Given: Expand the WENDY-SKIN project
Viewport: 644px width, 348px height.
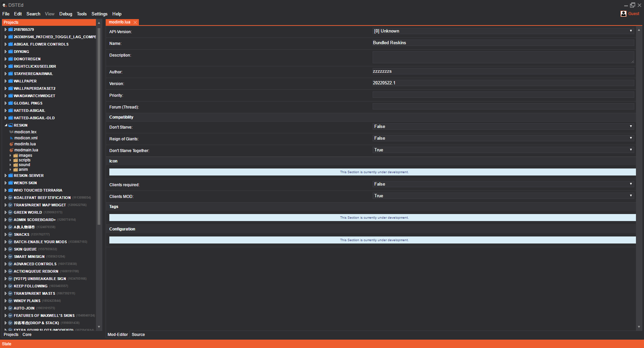Looking at the screenshot, I should 6,183.
